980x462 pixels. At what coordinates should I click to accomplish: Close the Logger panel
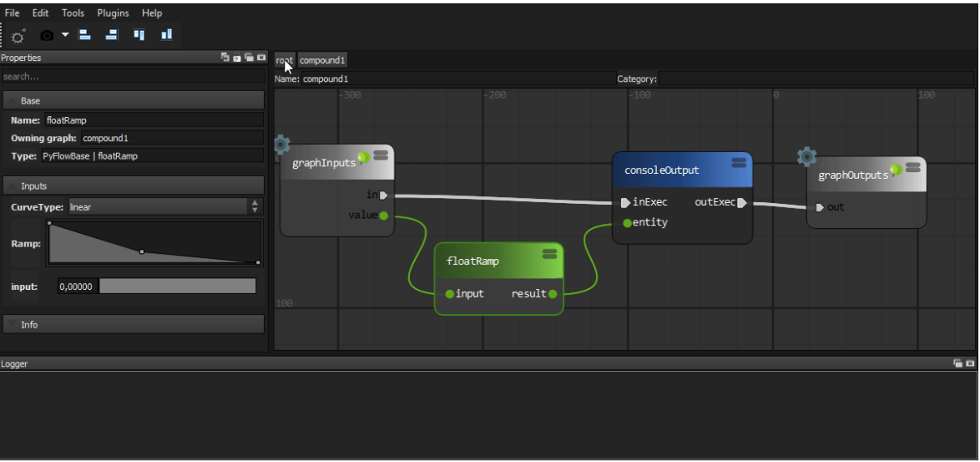(970, 363)
